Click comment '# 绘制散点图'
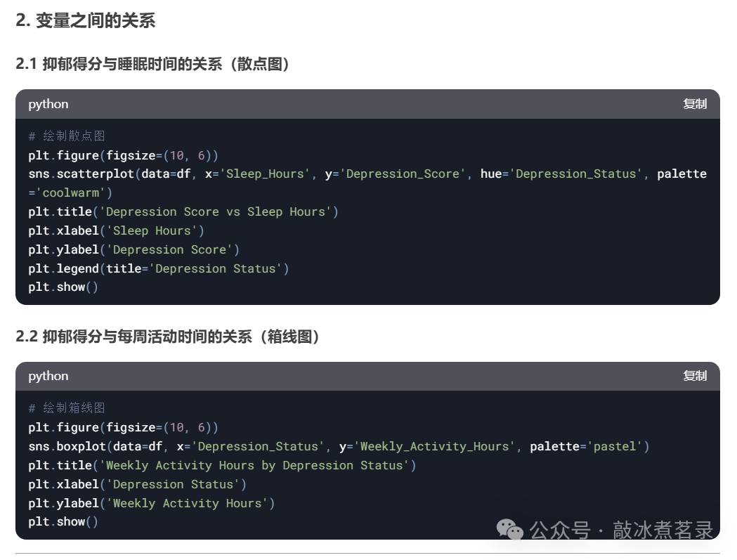 pyautogui.click(x=67, y=136)
